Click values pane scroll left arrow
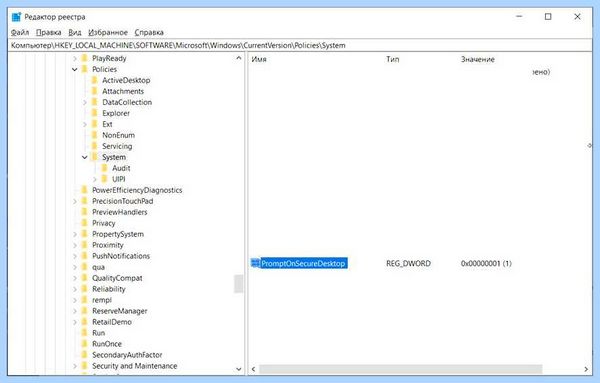600x383 pixels. 253,369
